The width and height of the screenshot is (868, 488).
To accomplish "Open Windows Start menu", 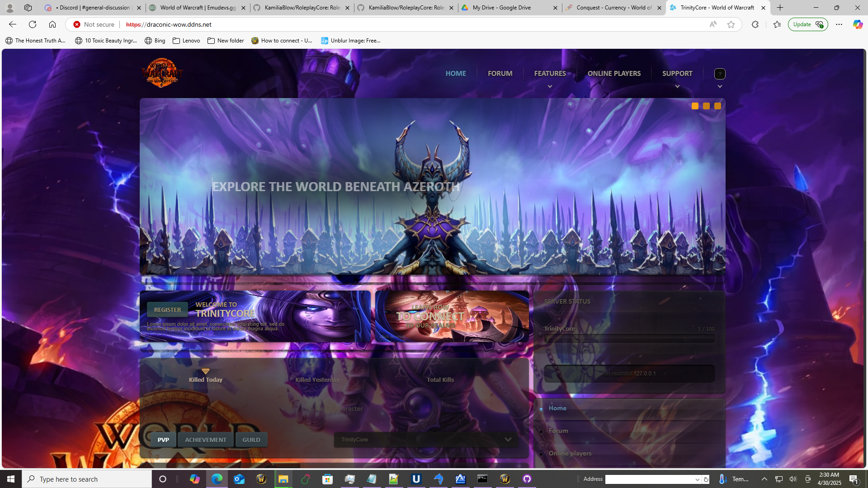I will tap(11, 479).
